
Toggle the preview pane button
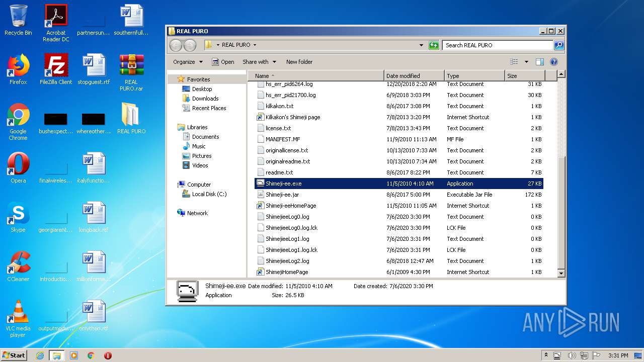540,62
